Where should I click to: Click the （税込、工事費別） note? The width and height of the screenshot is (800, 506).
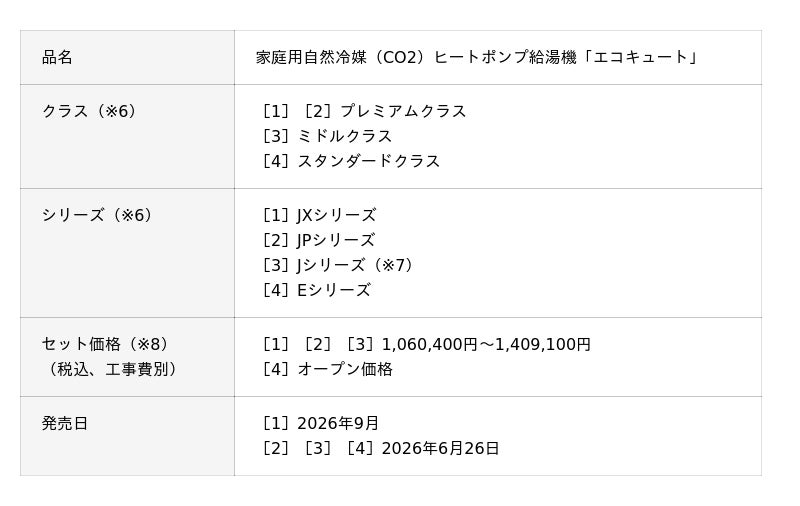113,369
